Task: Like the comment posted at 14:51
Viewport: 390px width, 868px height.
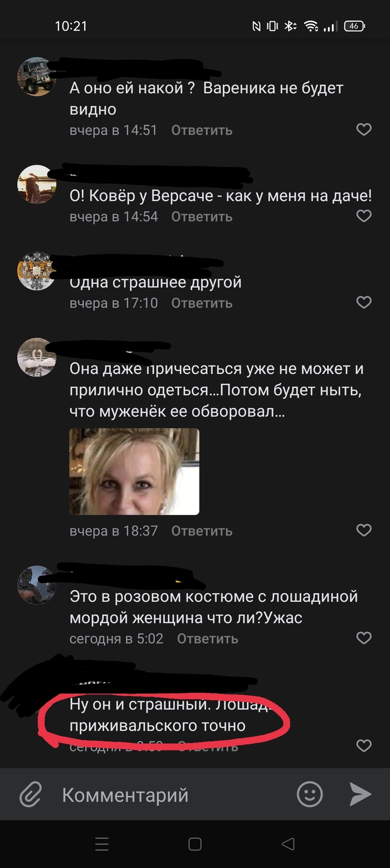Action: [364, 130]
